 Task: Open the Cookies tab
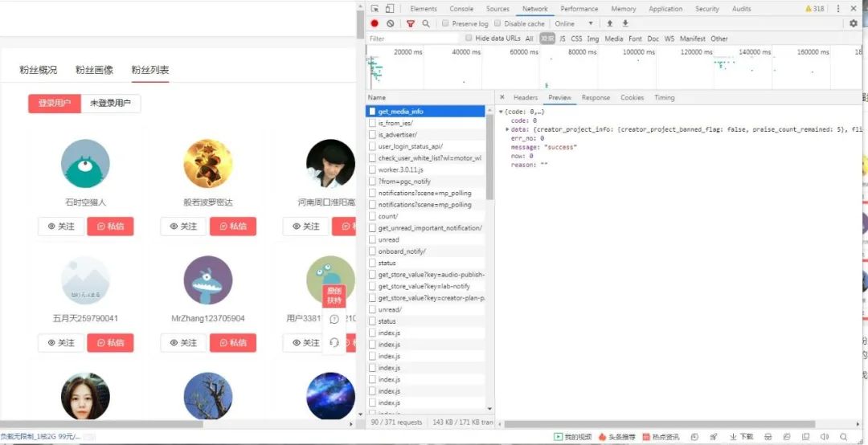pos(633,97)
